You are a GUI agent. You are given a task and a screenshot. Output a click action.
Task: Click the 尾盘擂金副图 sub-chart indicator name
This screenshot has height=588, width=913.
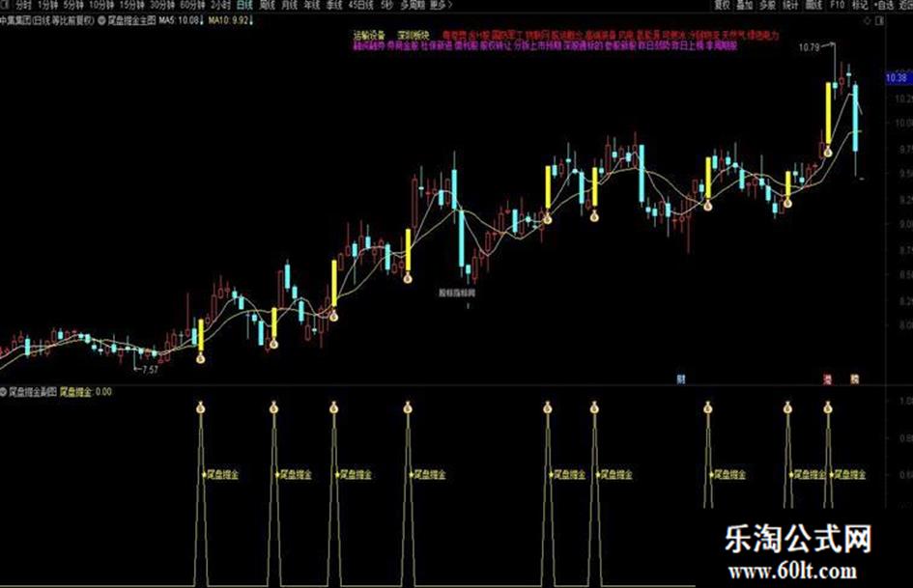point(33,392)
